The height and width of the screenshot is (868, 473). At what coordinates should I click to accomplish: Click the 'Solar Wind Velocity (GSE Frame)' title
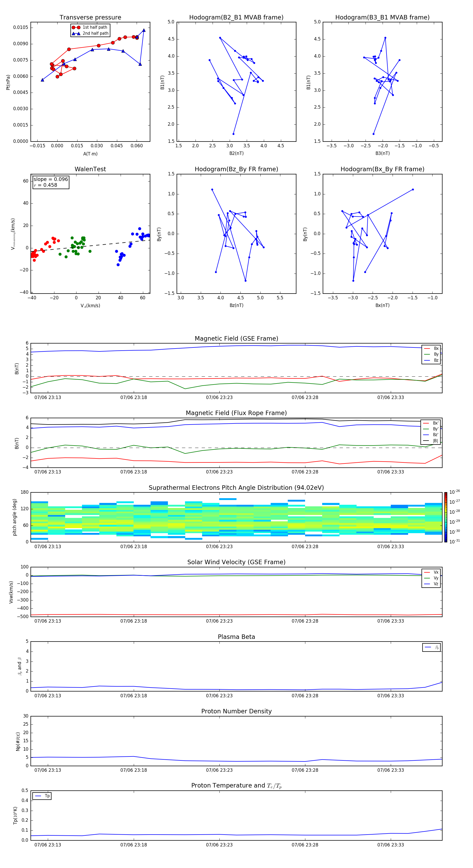tap(236, 562)
